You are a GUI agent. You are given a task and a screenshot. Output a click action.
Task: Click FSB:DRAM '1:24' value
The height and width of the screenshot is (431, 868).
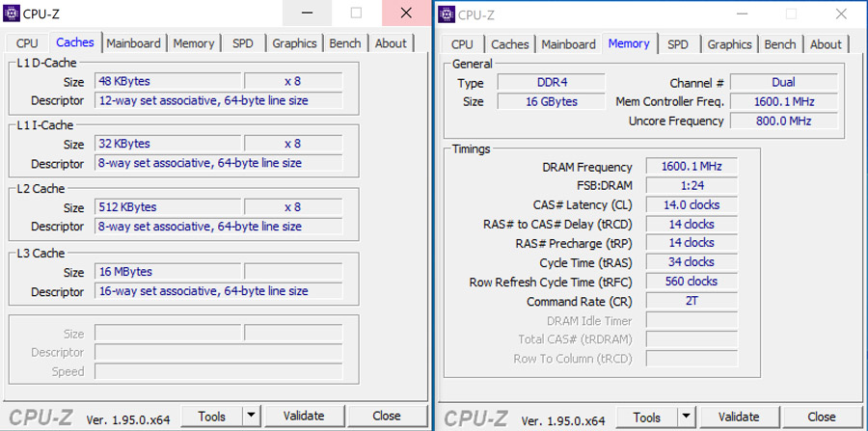(692, 185)
